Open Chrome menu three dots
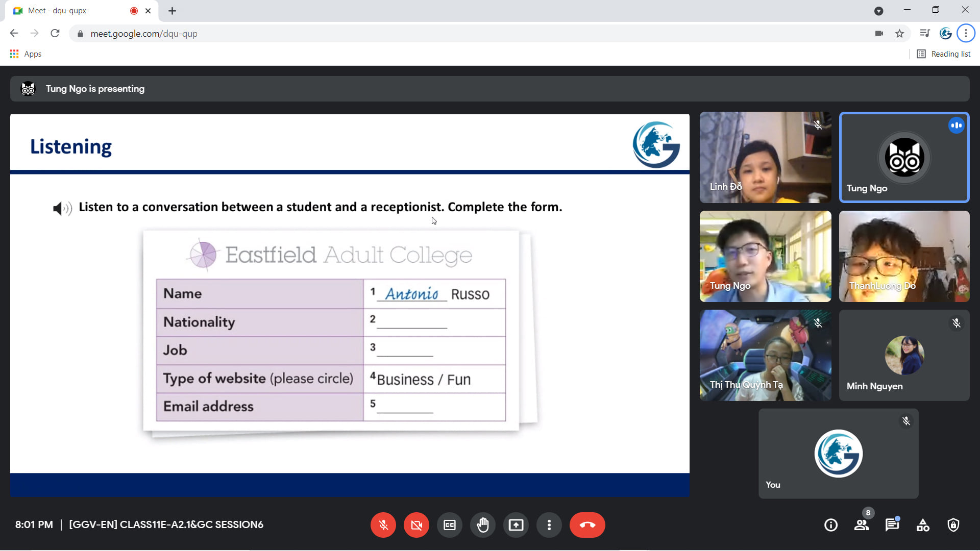This screenshot has width=980, height=551. click(966, 34)
